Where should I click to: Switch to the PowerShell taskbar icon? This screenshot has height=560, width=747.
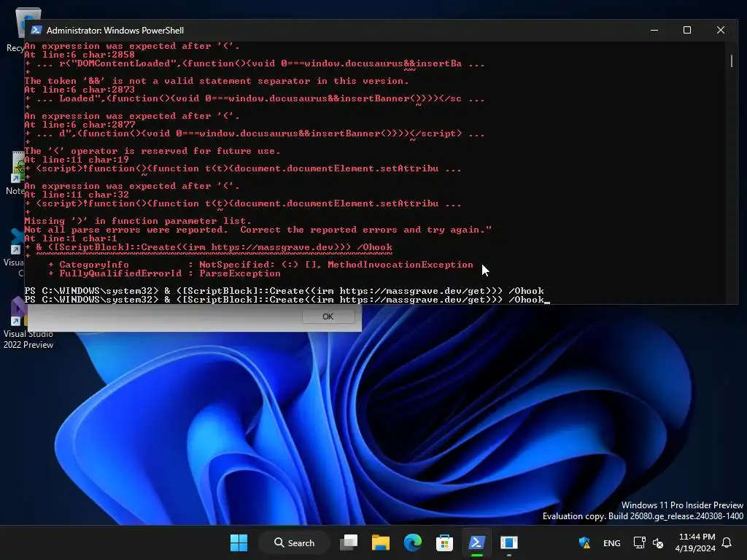[476, 542]
